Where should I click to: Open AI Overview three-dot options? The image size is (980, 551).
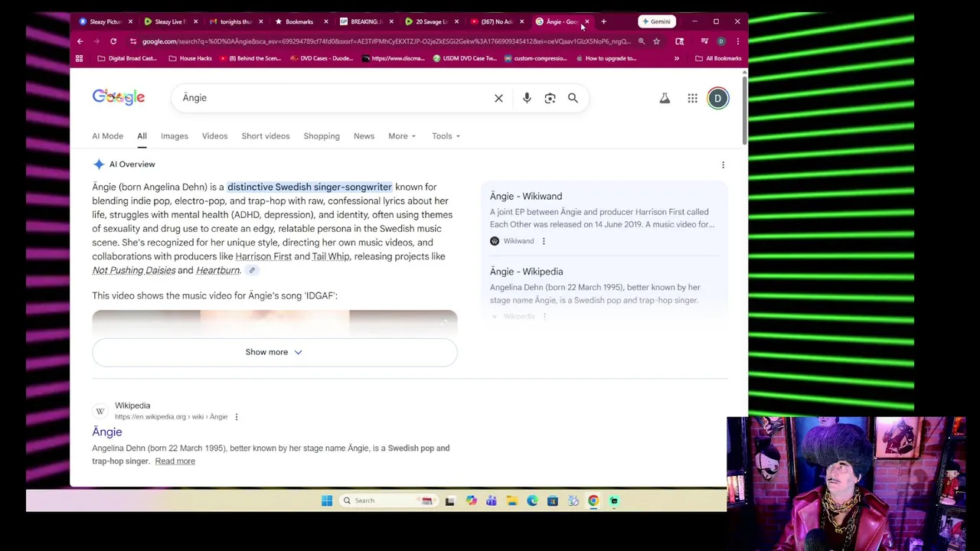(x=723, y=165)
